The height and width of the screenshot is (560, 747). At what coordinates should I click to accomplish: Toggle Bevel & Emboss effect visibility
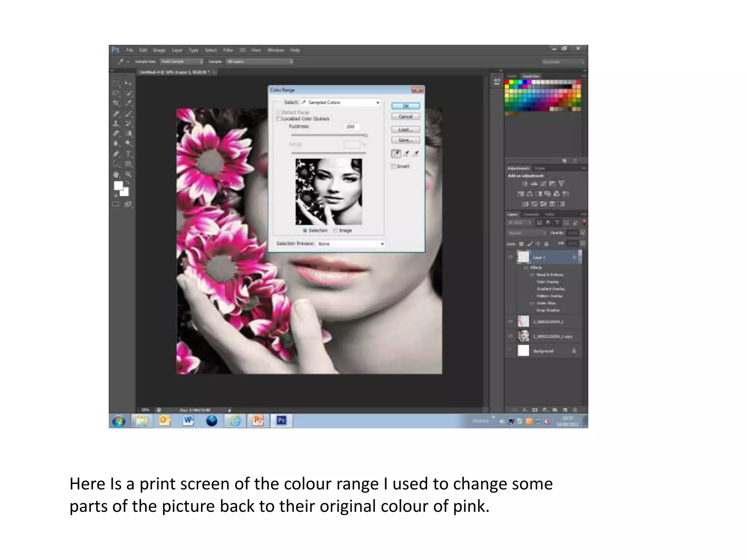(532, 275)
